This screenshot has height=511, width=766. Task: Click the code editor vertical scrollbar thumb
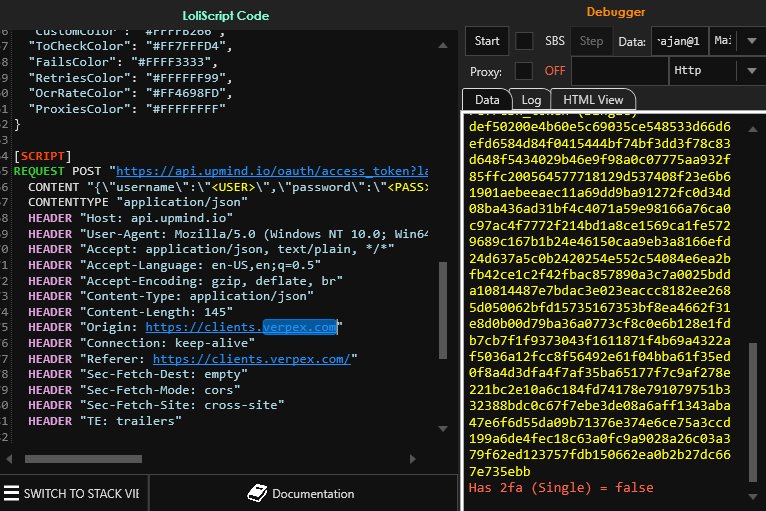pos(443,310)
